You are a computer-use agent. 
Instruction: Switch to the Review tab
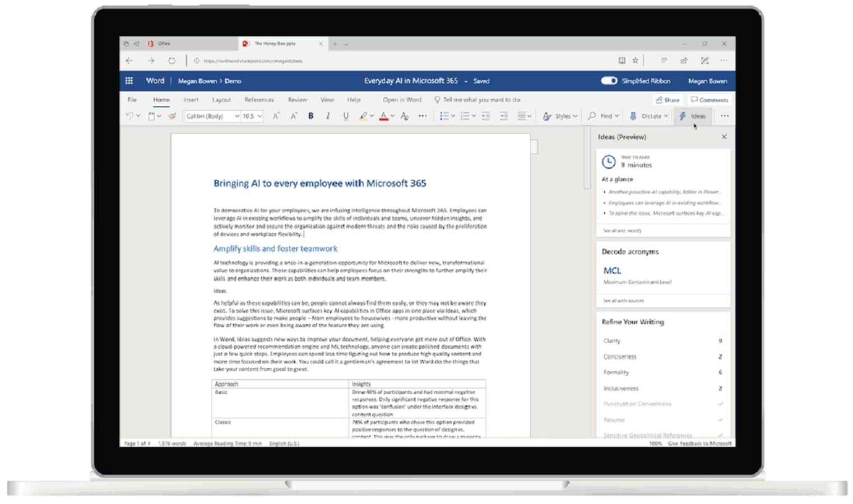(x=298, y=100)
